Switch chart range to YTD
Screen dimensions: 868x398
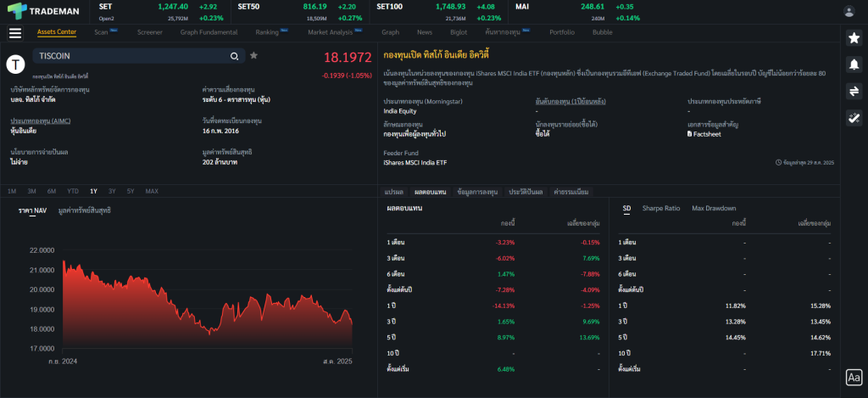pos(73,191)
